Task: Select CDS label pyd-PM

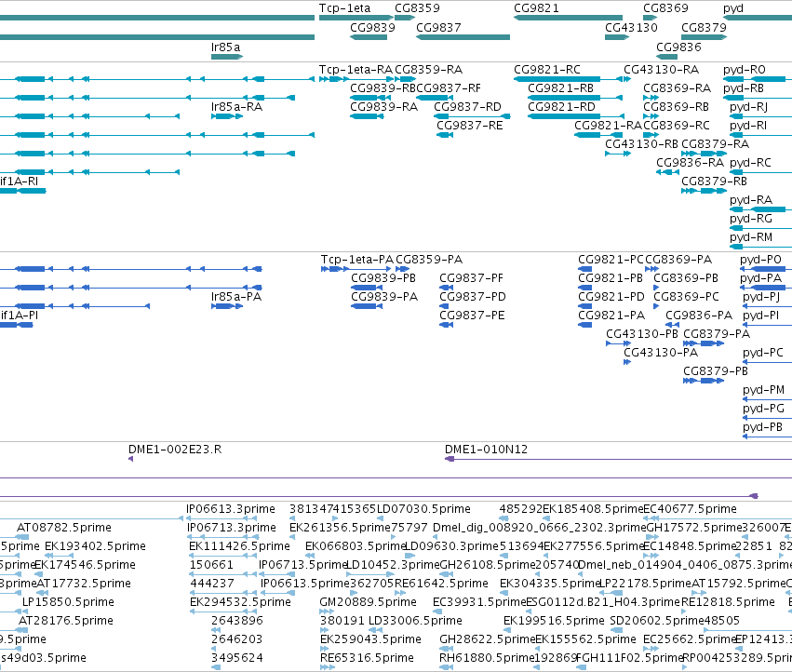Action: [764, 390]
